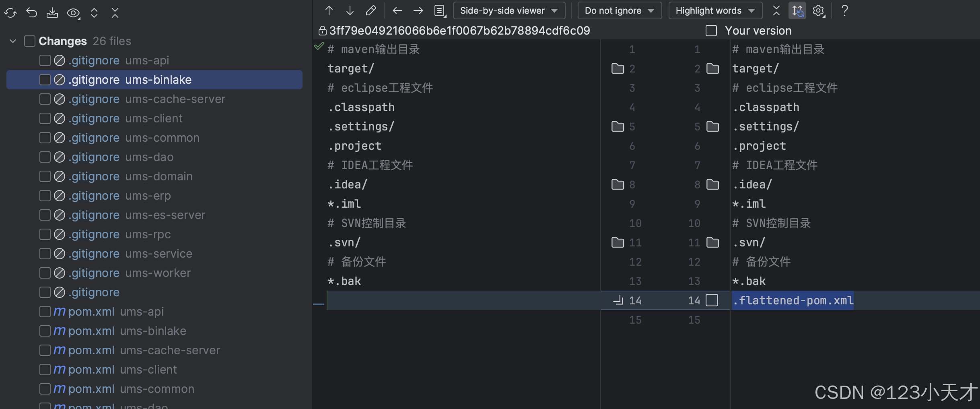Open the Do not ignore whitespace dropdown
Viewport: 980px width, 409px height.
point(619,10)
